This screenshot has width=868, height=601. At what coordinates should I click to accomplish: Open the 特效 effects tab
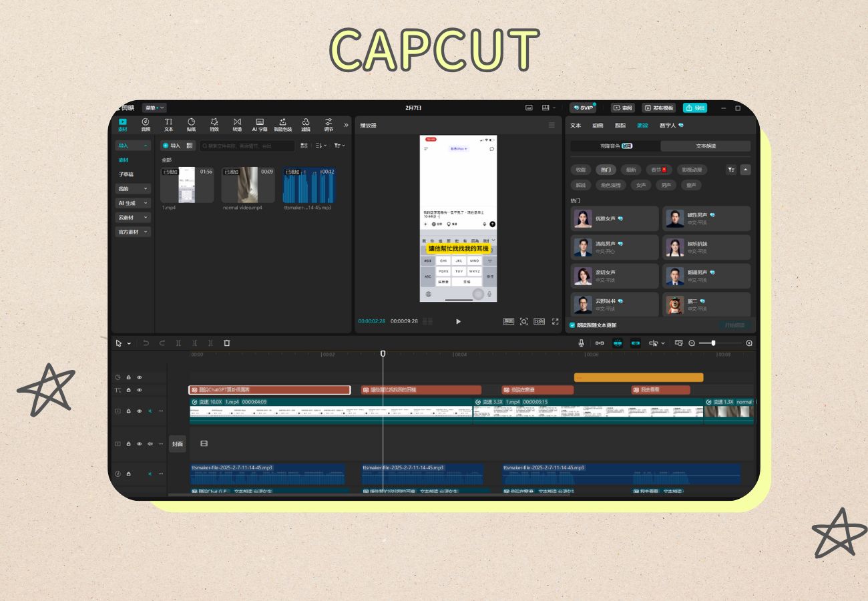[214, 125]
